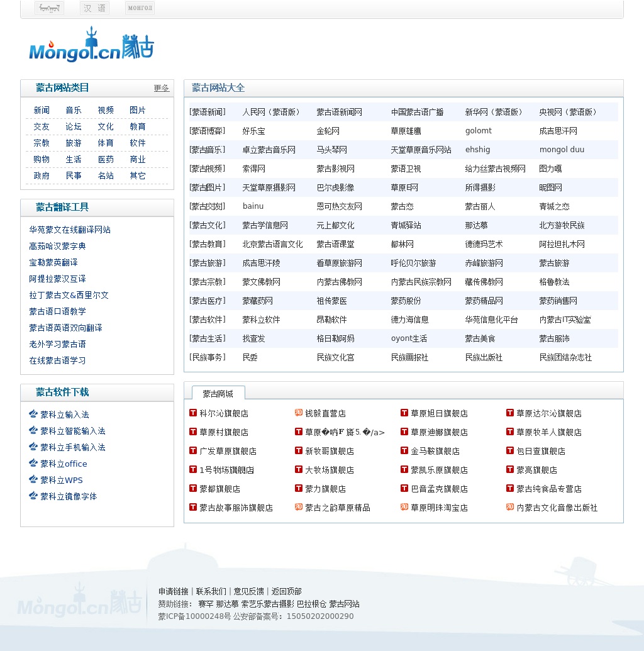Open 蒙科立手机输入法 download link

73,447
